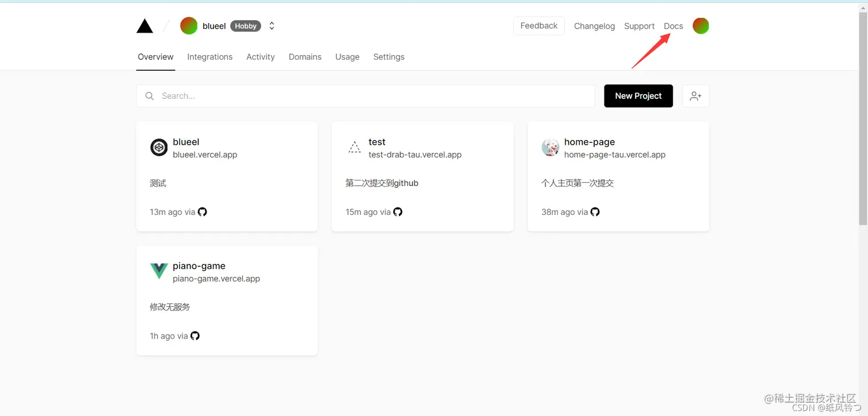This screenshot has height=416, width=868.
Task: Click the invite team member icon
Action: (x=696, y=96)
